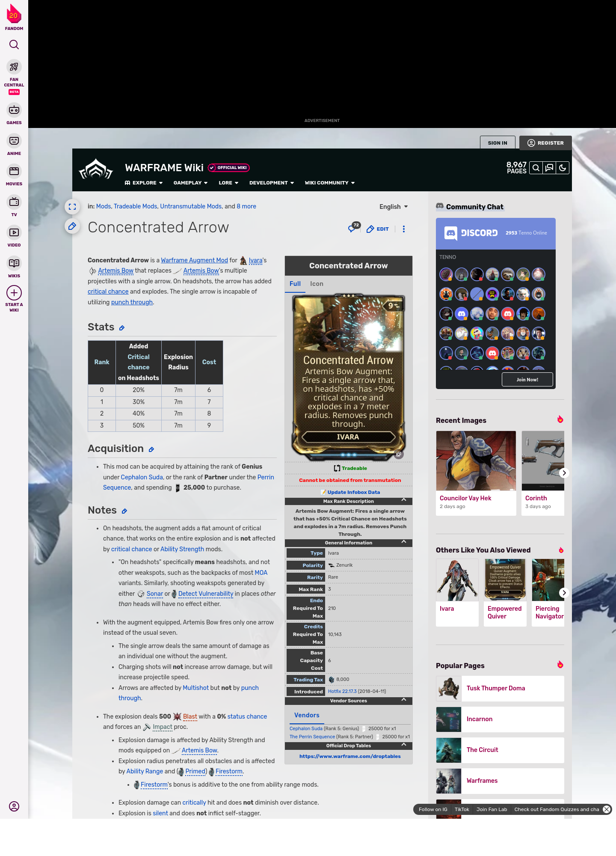Select the Vendors tab
This screenshot has width=616, height=856.
point(307,715)
